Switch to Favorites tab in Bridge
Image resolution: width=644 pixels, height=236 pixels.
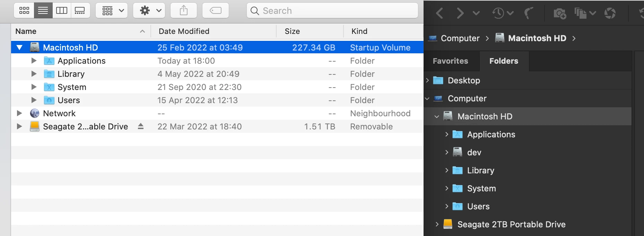coord(450,61)
